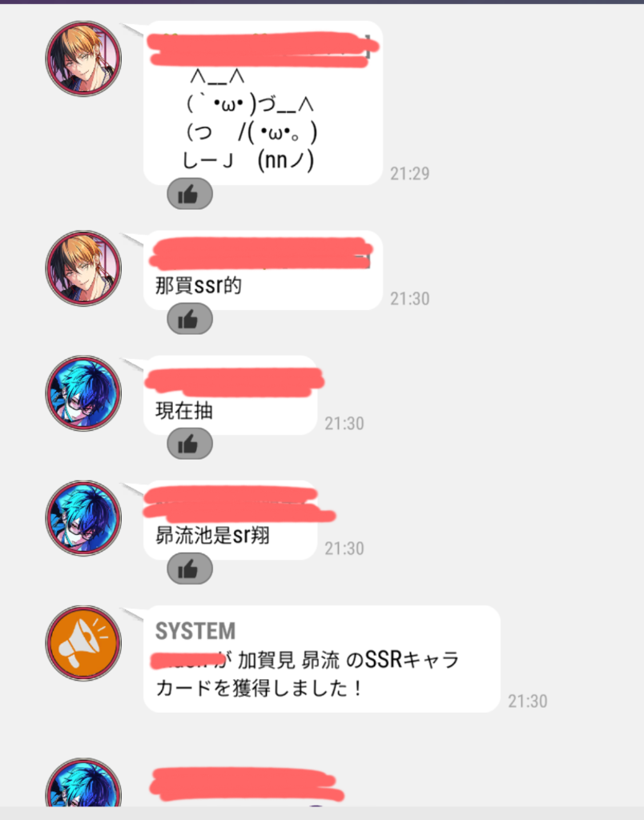Select the 那買ssr的 message text
This screenshot has height=820, width=644.
point(199,286)
